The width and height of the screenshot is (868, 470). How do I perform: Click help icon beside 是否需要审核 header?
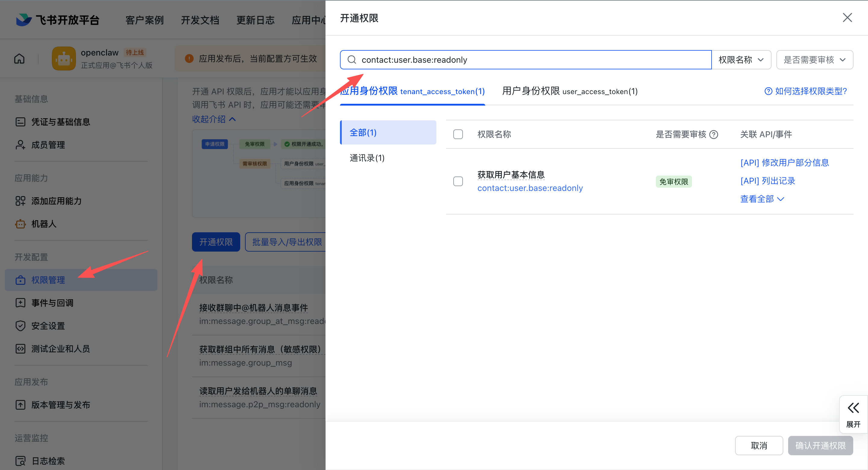click(714, 135)
